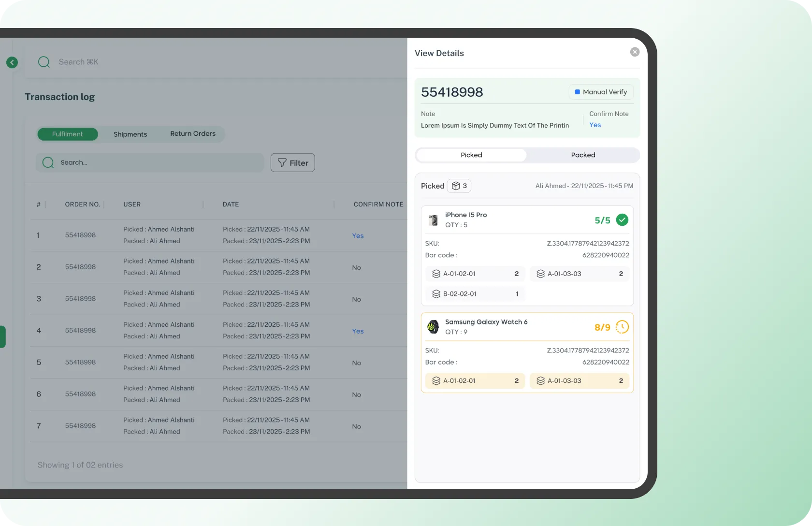The image size is (812, 526).
Task: Select the Fulfilment tab
Action: click(68, 134)
